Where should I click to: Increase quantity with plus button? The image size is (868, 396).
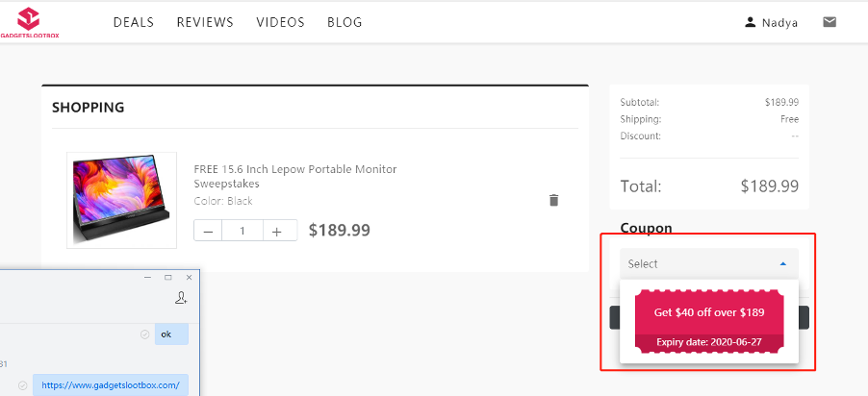click(x=277, y=231)
